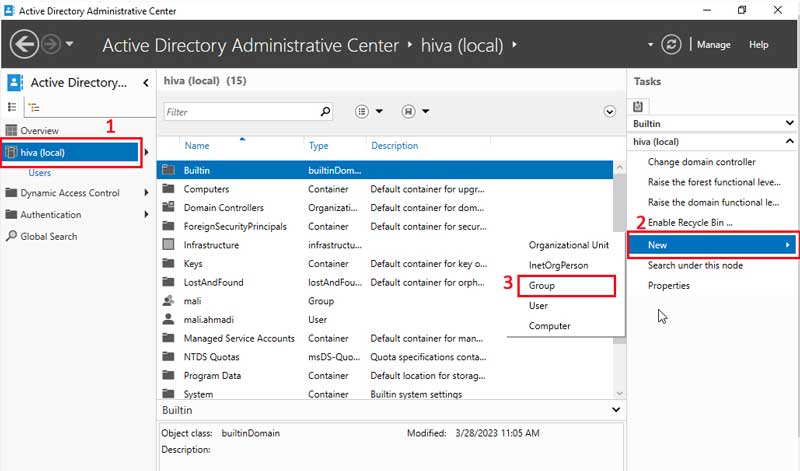800x471 pixels.
Task: Select NTDS Quotas row
Action: [385, 357]
